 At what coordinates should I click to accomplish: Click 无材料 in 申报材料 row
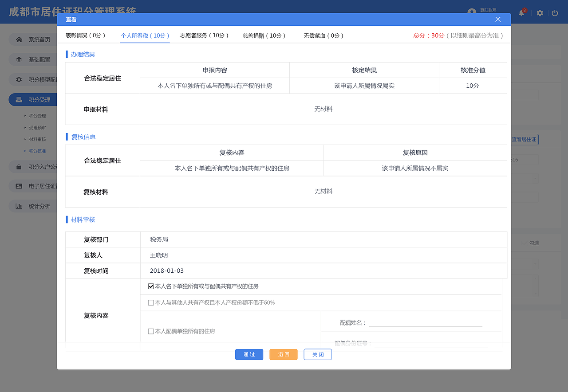(323, 109)
